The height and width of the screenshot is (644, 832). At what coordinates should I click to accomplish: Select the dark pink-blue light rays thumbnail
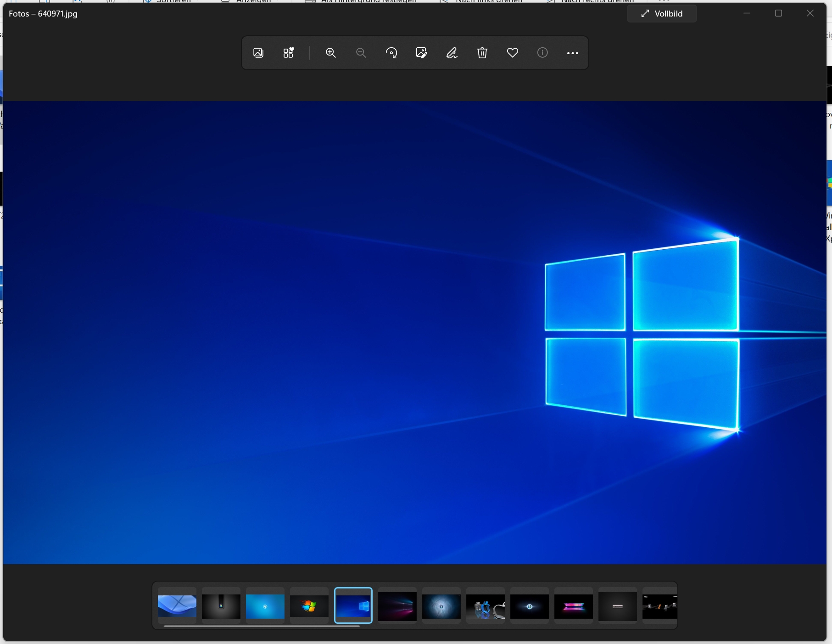coord(397,605)
